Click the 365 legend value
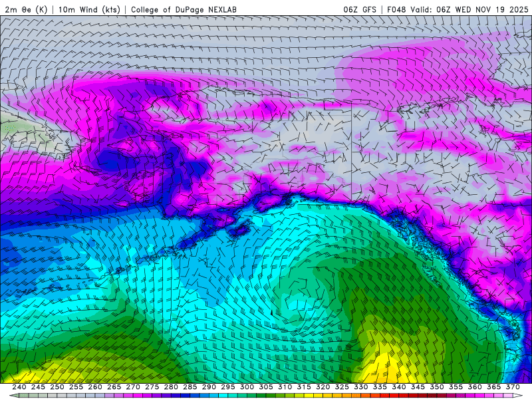The image size is (532, 399). tap(494, 387)
